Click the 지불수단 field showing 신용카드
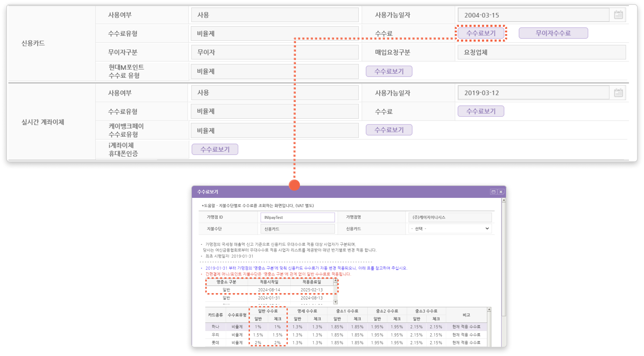Viewport: 644px width, 356px height. point(297,229)
